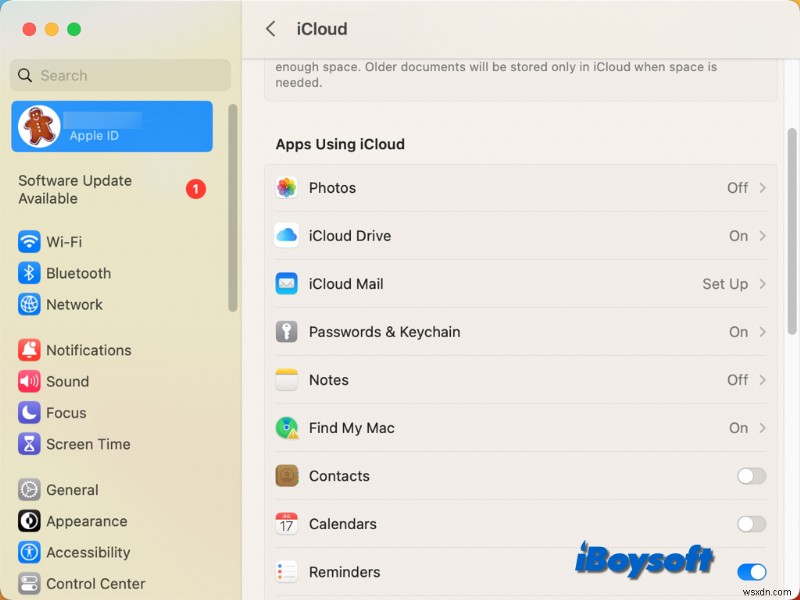Screen dimensions: 800x600
Task: Select Accessibility label in sidebar
Action: (88, 552)
